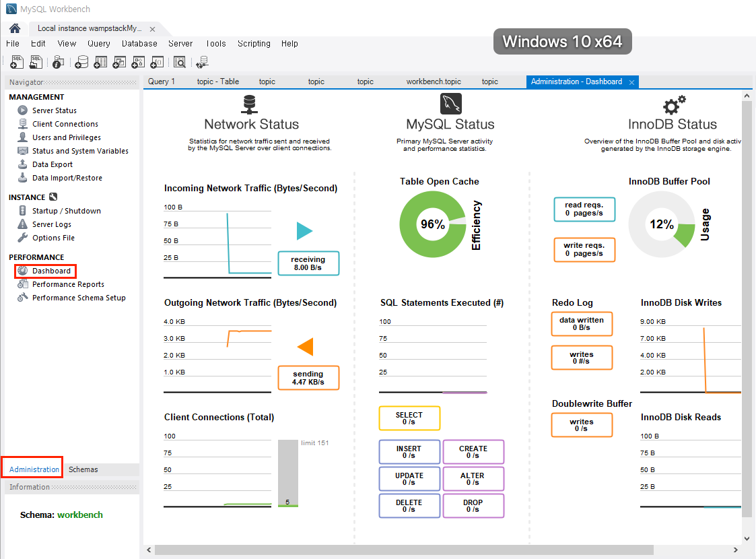Open the Scripting menu
This screenshot has height=559, width=756.
point(254,43)
